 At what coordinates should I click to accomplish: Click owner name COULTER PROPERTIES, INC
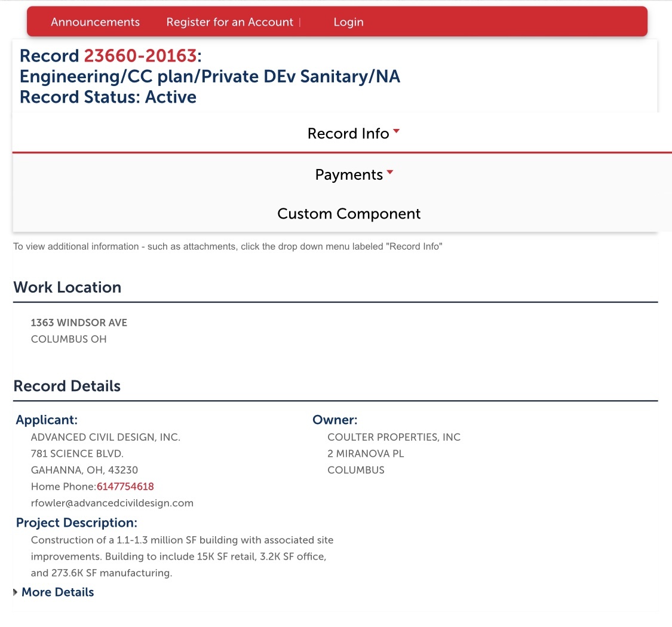pyautogui.click(x=394, y=437)
